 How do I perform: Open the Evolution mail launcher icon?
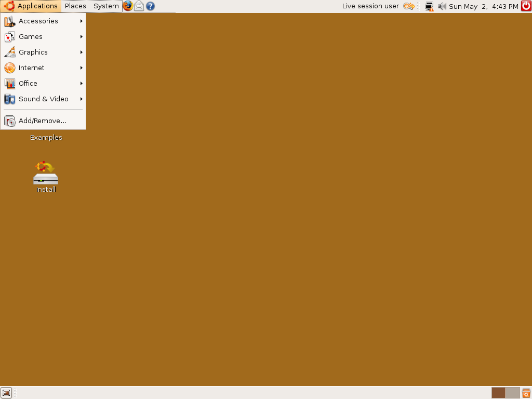coord(139,6)
